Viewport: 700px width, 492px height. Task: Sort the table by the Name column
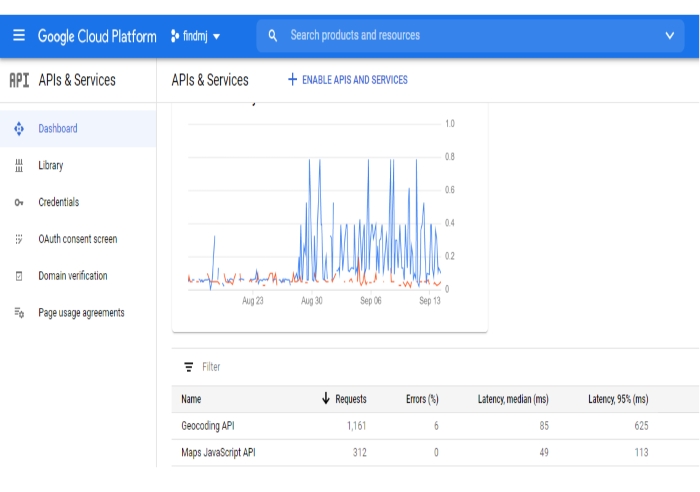[x=191, y=399]
